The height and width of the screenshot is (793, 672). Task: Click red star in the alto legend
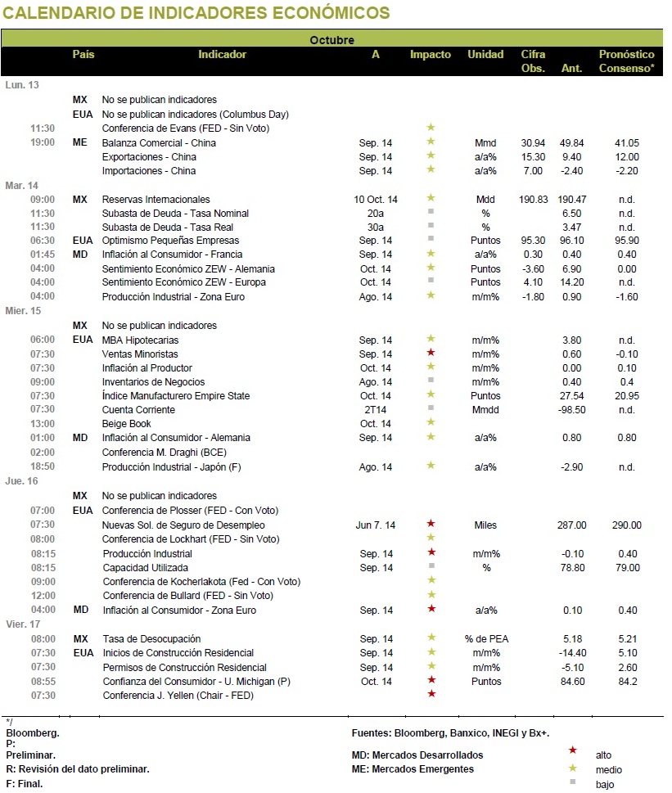coord(572,750)
